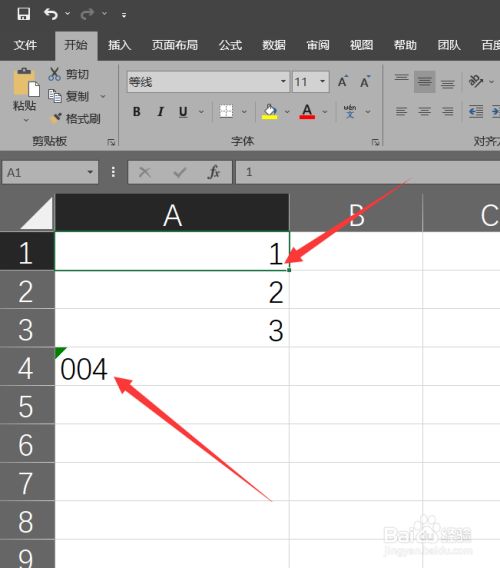The image size is (500, 568).
Task: Open the Undo history dropdown arrow
Action: coord(68,14)
